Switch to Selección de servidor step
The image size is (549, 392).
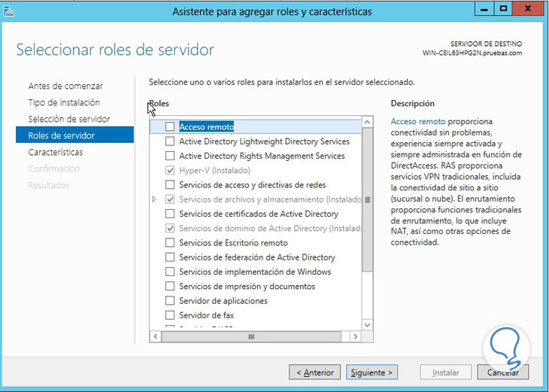point(69,119)
